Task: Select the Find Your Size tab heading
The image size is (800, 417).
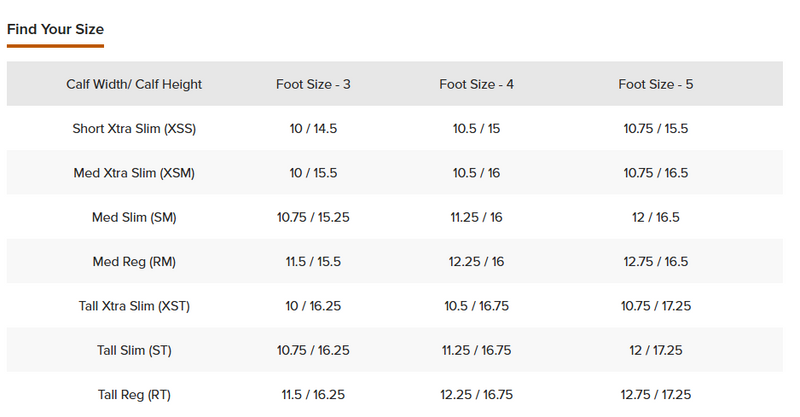Action: [55, 29]
